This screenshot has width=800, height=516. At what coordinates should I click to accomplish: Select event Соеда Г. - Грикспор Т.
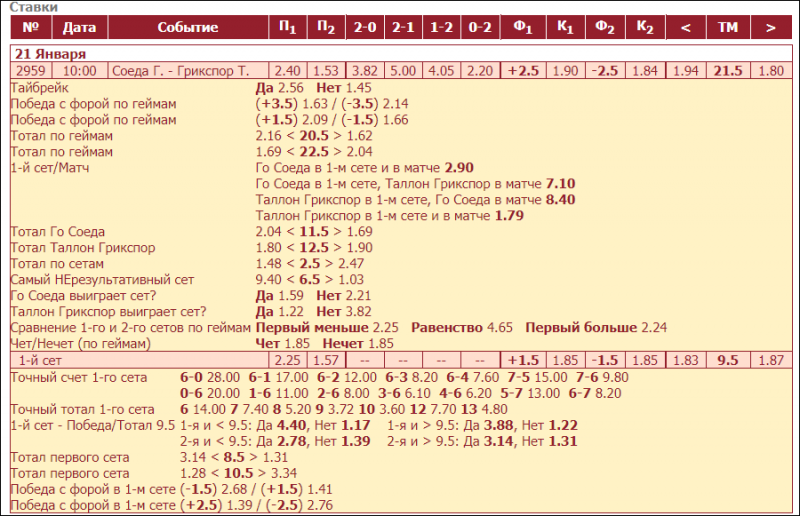(x=181, y=70)
